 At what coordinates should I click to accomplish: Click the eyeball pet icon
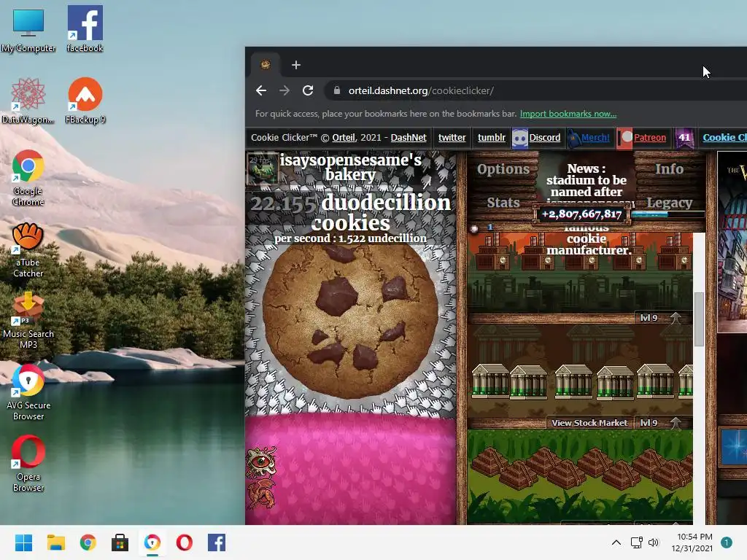(262, 461)
